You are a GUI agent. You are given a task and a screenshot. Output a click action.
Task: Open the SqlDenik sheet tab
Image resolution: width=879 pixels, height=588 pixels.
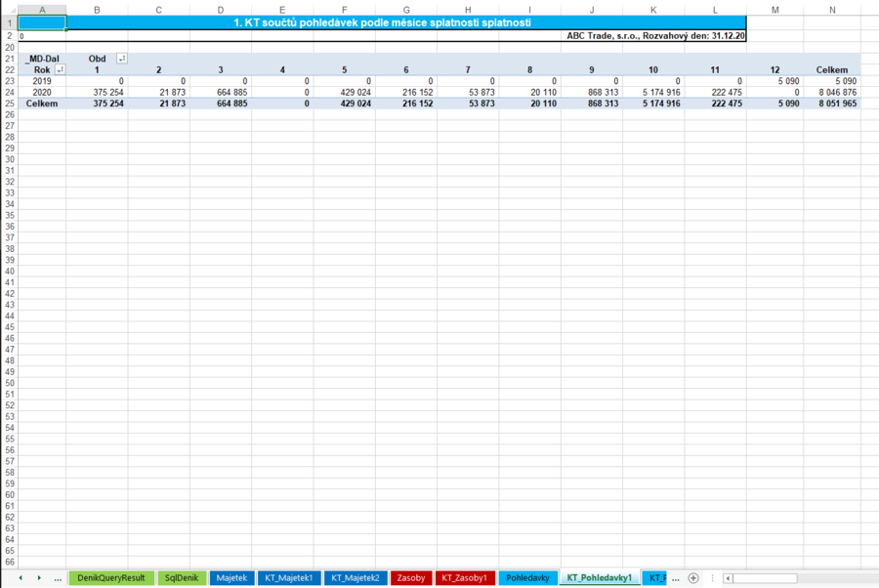click(x=181, y=578)
